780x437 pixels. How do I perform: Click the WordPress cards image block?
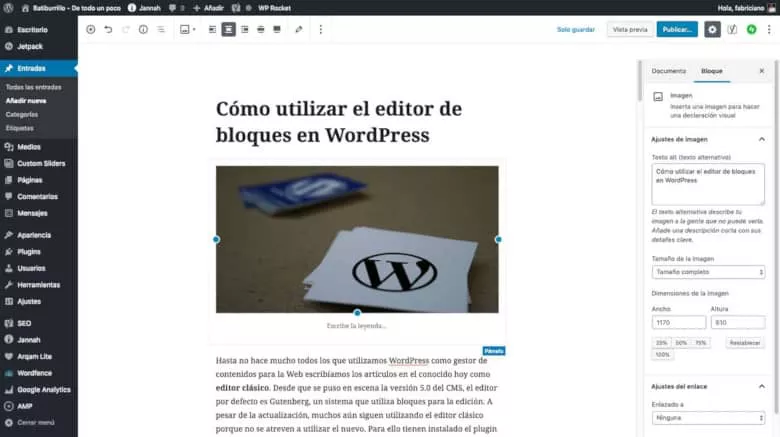point(357,239)
